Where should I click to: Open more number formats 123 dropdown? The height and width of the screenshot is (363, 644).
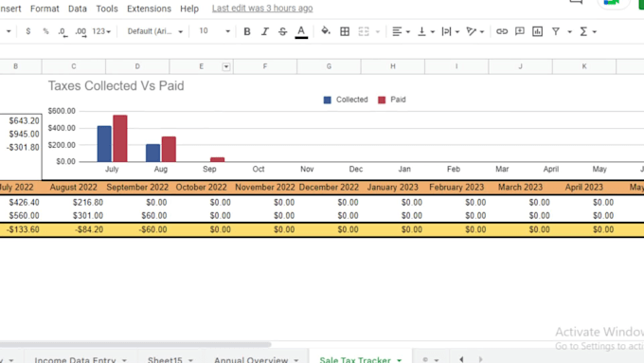click(x=101, y=31)
